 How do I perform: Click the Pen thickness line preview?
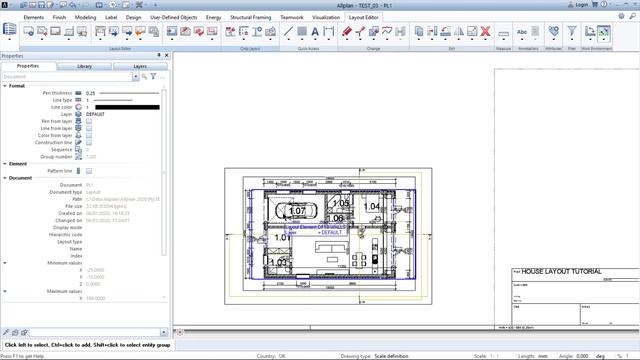pos(129,93)
